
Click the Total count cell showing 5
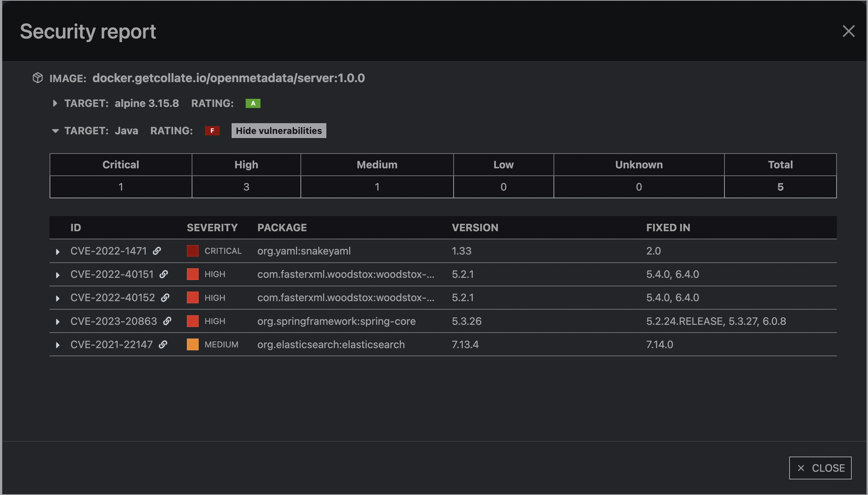coord(780,187)
